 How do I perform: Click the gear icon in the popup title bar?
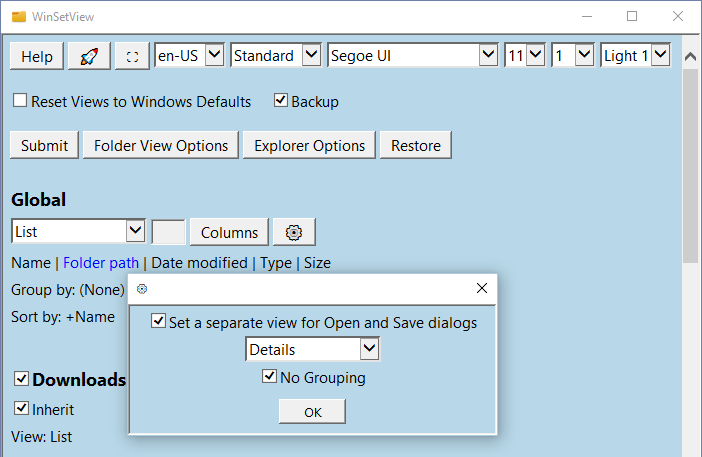coord(142,289)
